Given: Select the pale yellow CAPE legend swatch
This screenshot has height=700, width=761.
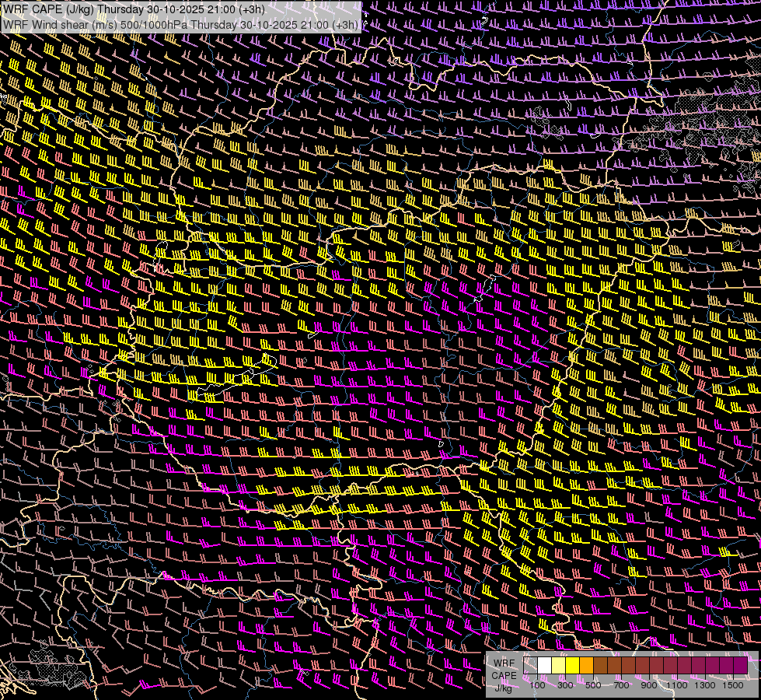Looking at the screenshot, I should click(x=559, y=666).
